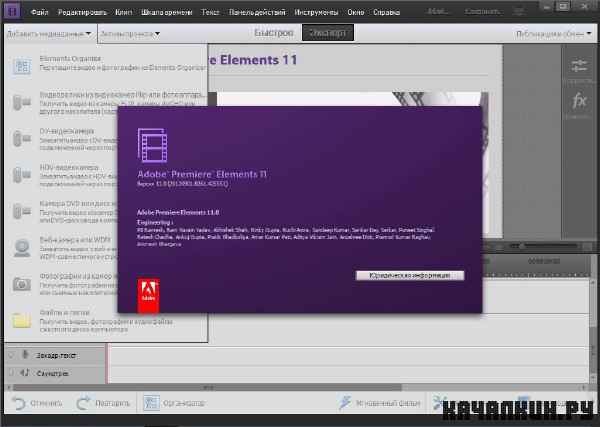Click the Повторить redo button
600x427 pixels.
pyautogui.click(x=103, y=403)
